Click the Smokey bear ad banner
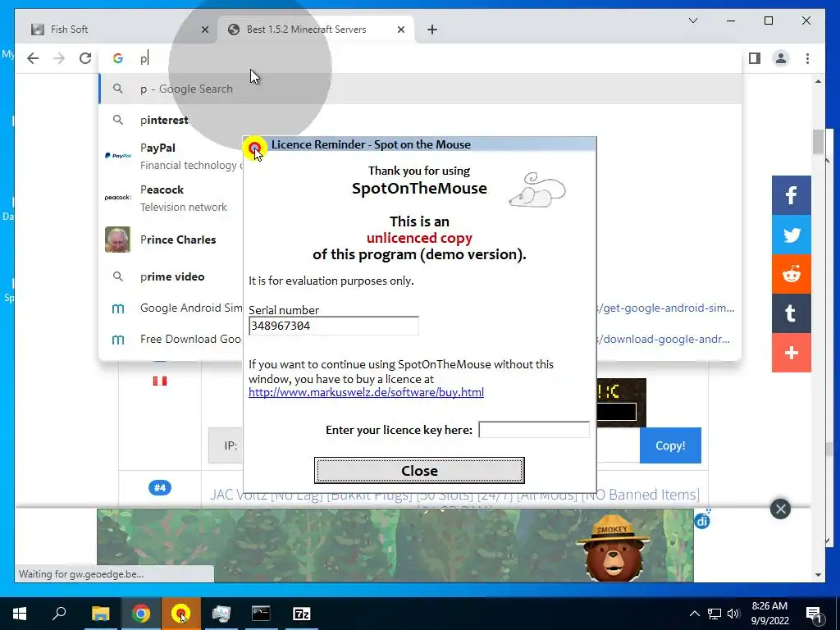This screenshot has width=840, height=630. pos(395,546)
